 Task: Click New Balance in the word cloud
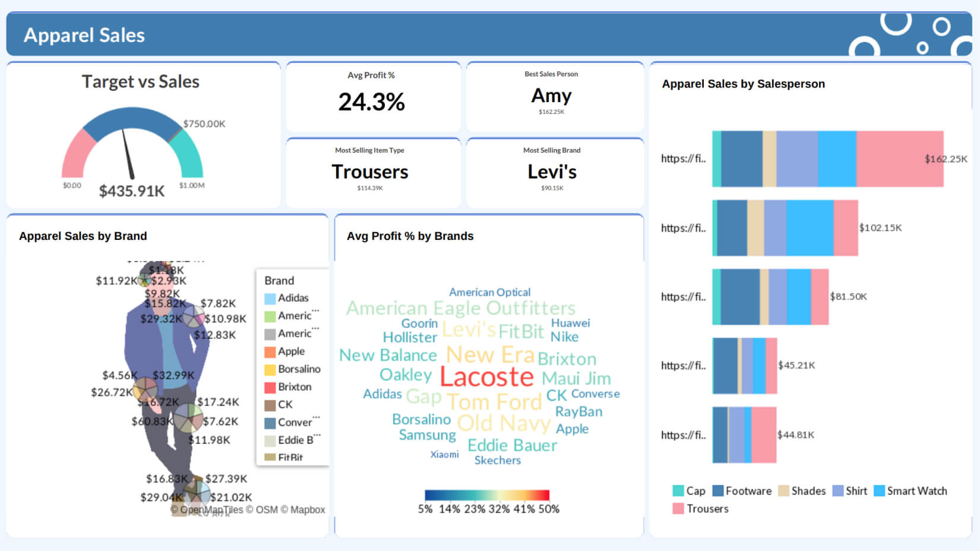pyautogui.click(x=388, y=355)
